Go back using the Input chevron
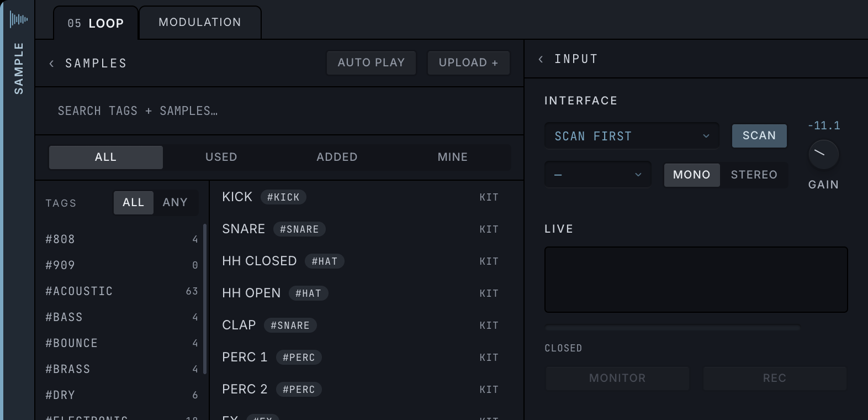Viewport: 868px width, 420px height. coord(541,59)
